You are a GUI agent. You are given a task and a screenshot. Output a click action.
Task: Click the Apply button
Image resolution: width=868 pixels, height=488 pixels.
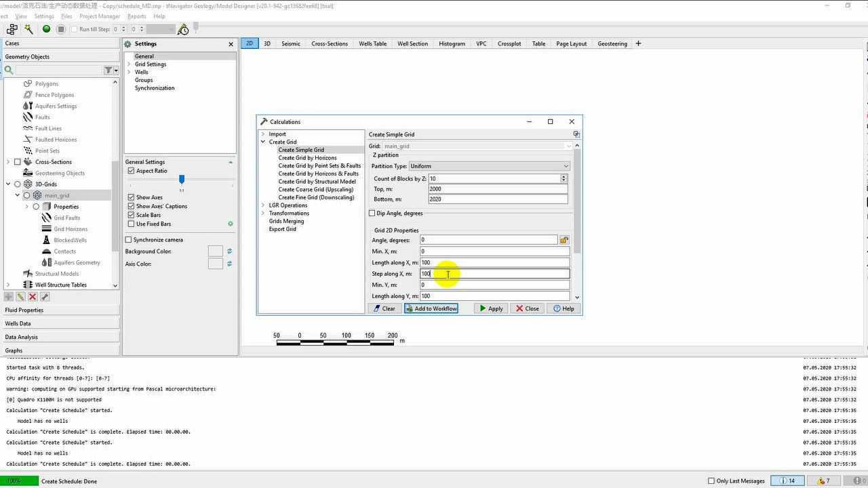point(491,308)
